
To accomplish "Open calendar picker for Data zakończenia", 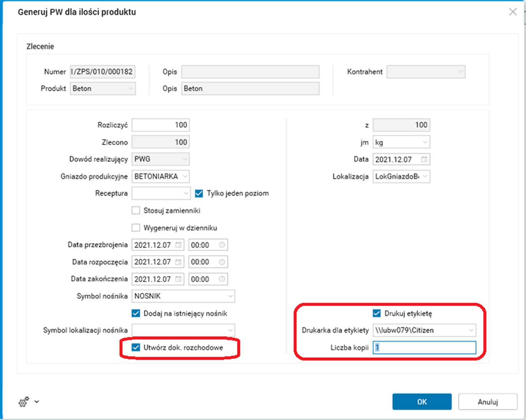I will click(178, 279).
